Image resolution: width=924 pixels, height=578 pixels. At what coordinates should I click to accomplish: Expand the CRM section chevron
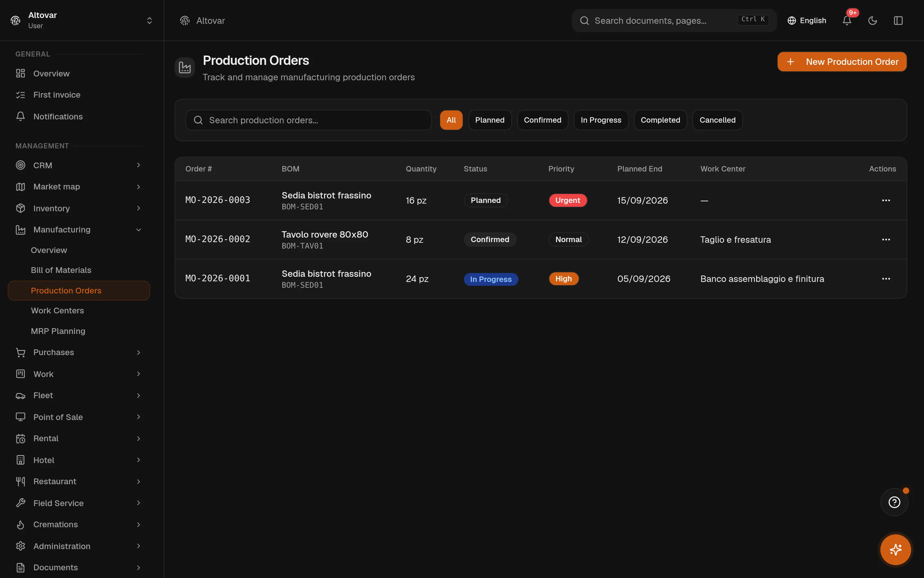[x=139, y=165]
